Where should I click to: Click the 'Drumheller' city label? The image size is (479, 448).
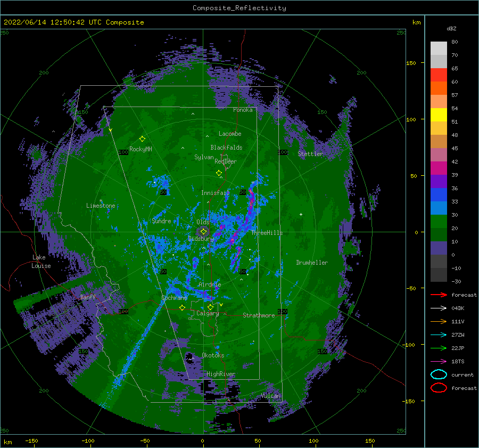pyautogui.click(x=312, y=263)
